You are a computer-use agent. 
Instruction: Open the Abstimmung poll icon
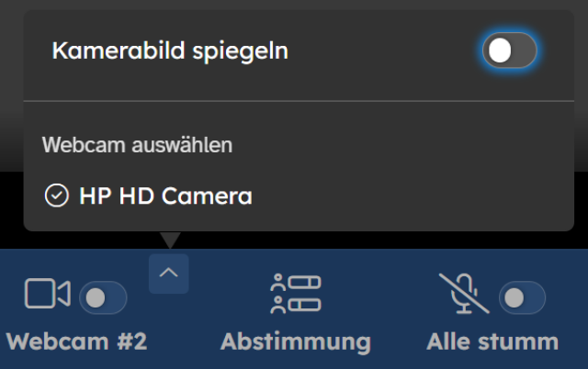click(x=296, y=294)
